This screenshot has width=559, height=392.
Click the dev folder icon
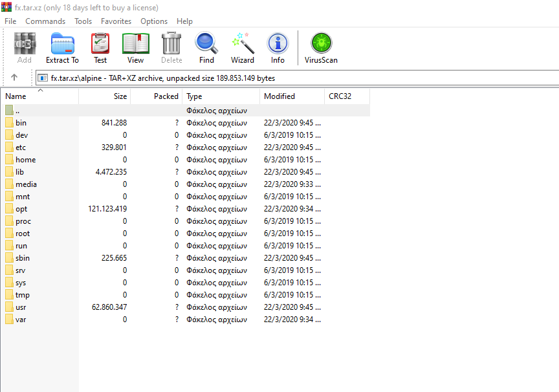(9, 135)
